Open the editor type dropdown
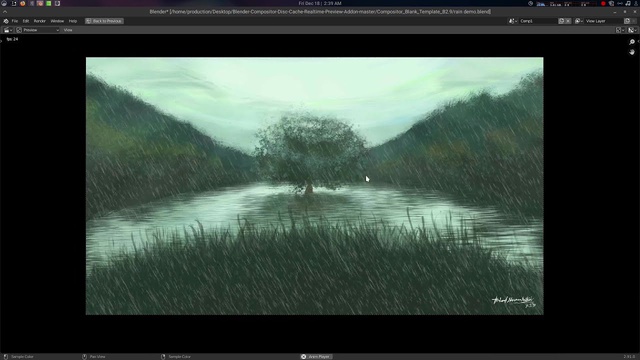640x360 pixels. pyautogui.click(x=7, y=30)
